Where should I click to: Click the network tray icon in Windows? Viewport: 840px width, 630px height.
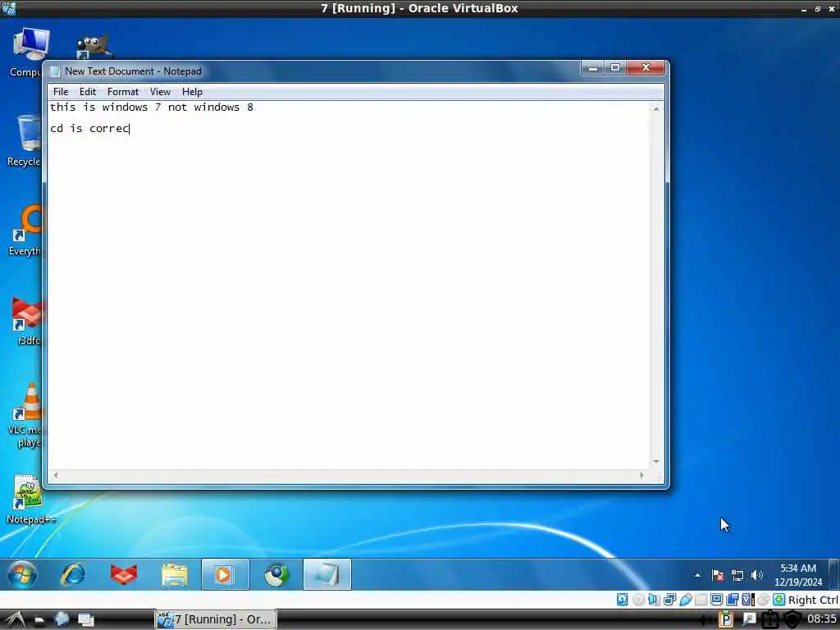coord(737,575)
